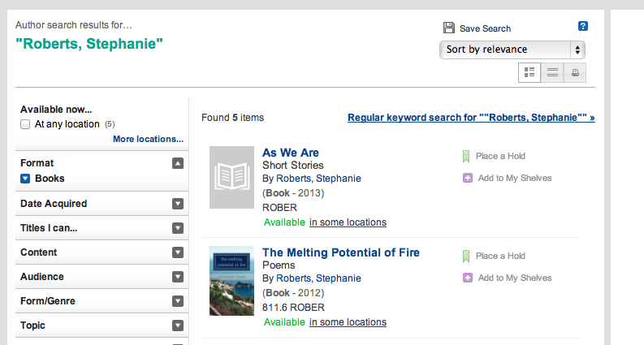The height and width of the screenshot is (345, 644).
Task: Click the More locations link
Action: [x=148, y=139]
